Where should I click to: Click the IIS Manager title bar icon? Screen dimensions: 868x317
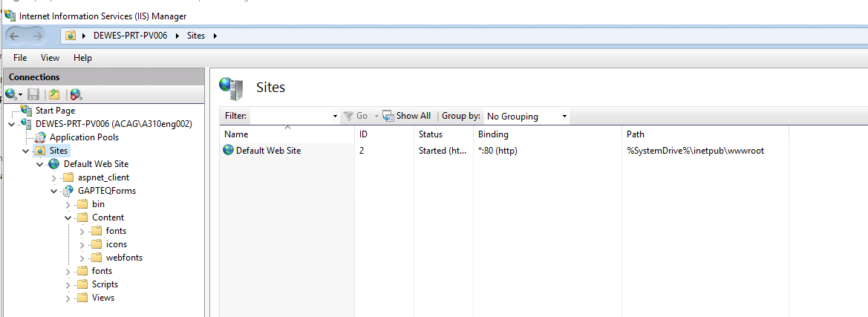pos(10,16)
